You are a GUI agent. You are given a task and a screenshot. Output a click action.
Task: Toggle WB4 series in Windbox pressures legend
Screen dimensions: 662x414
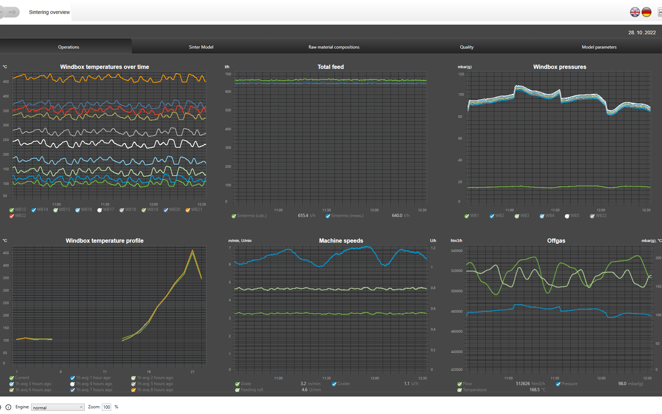click(542, 216)
